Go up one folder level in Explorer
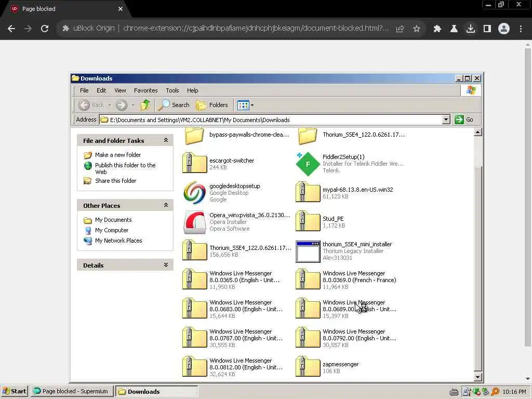 pyautogui.click(x=145, y=105)
